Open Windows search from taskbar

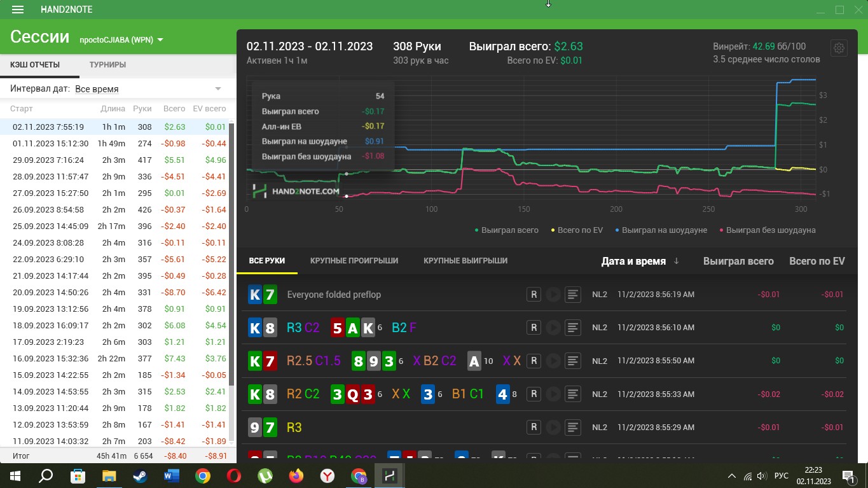tap(46, 475)
